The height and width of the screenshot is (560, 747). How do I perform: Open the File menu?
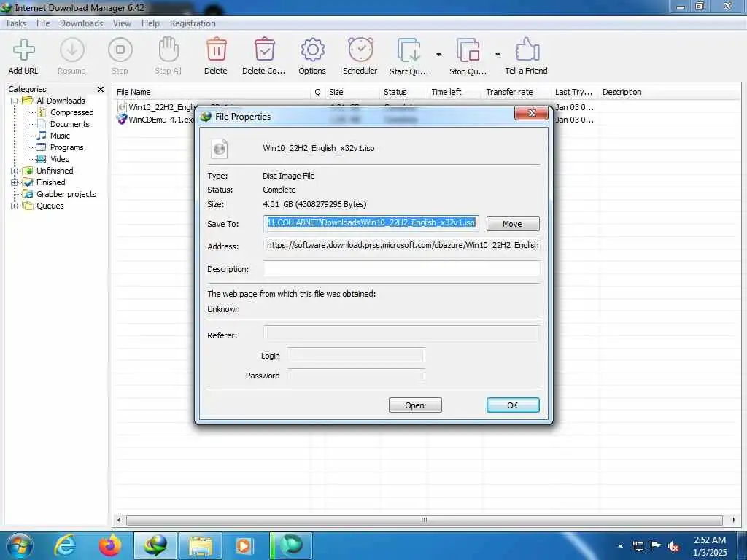43,23
